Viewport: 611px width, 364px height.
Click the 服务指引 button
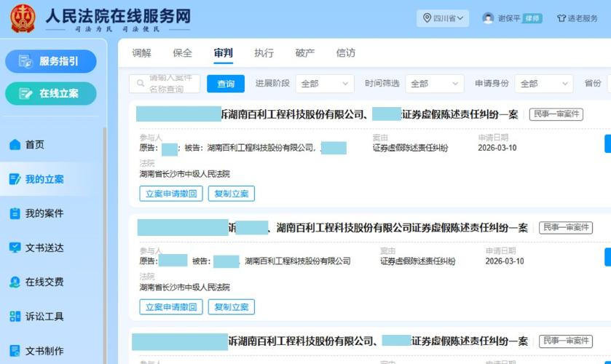tap(51, 61)
